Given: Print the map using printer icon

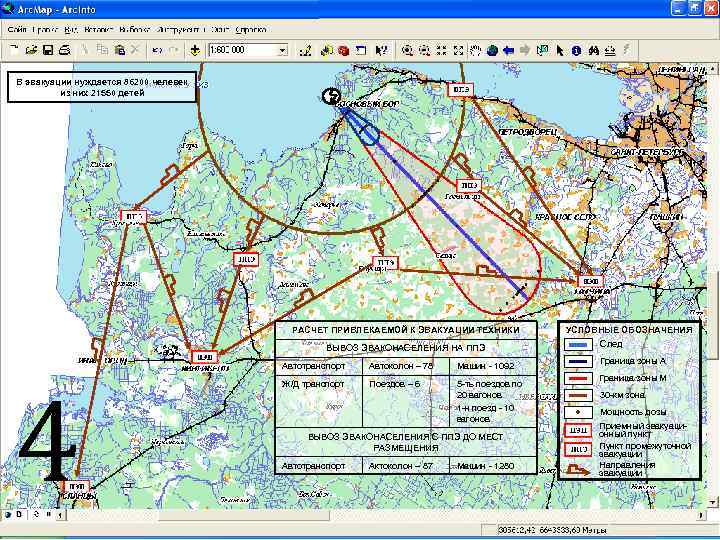Looking at the screenshot, I should 65,50.
